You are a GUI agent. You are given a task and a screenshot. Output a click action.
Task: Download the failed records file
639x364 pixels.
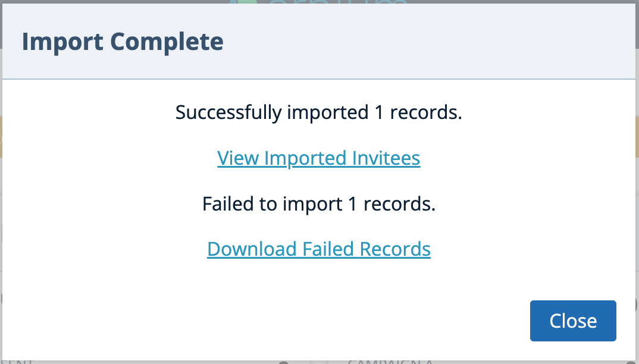319,249
